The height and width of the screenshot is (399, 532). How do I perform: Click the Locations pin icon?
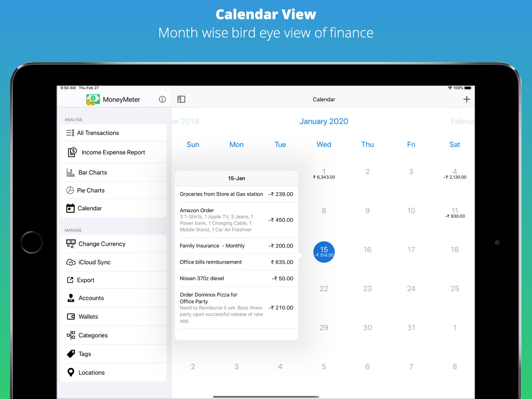(71, 372)
